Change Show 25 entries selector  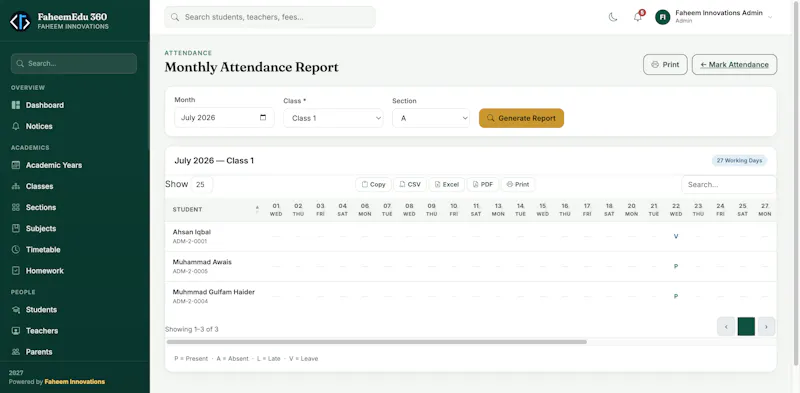tap(202, 184)
